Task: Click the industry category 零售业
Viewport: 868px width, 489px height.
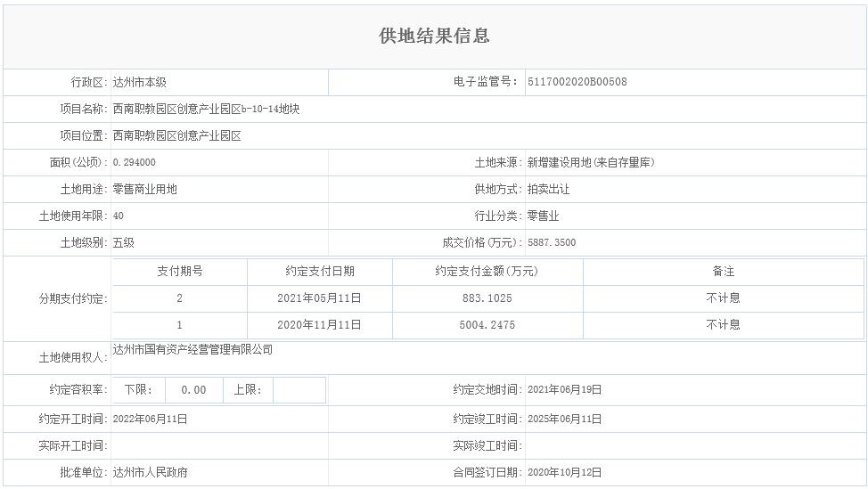Action: (543, 216)
